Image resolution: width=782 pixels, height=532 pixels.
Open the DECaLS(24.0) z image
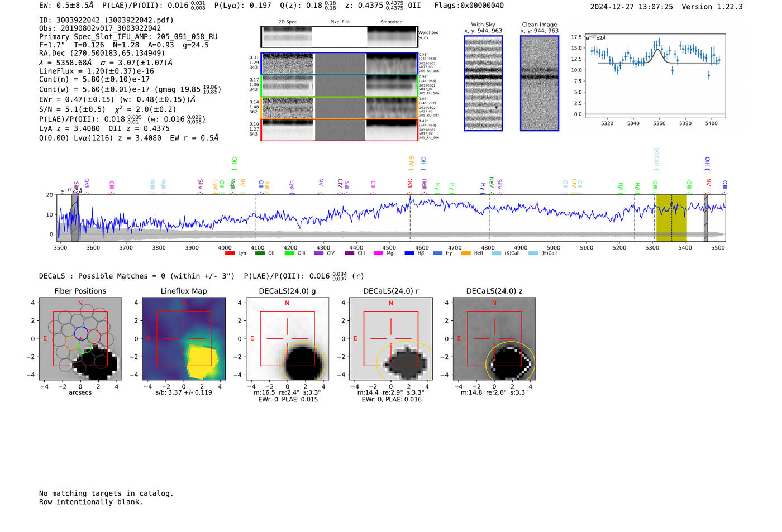494,338
